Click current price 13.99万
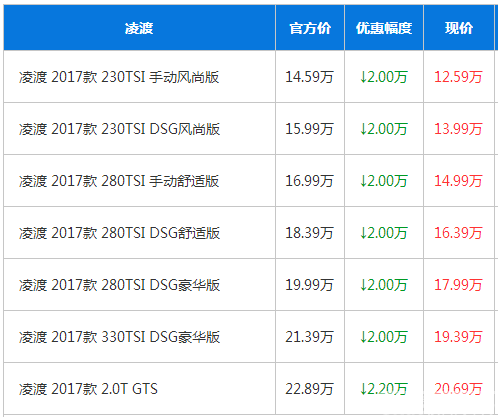 [x=458, y=129]
